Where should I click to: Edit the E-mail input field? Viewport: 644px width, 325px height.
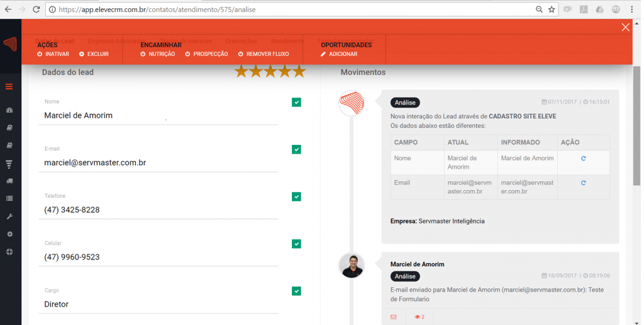click(158, 163)
